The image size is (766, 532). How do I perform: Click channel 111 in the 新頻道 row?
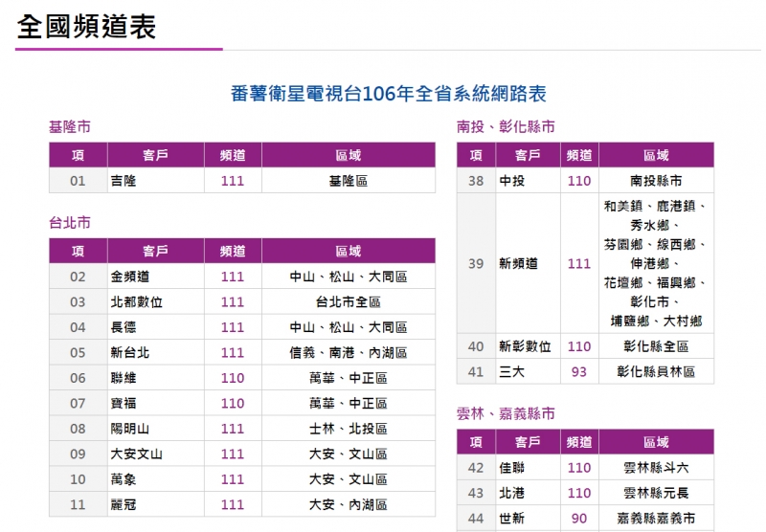click(x=579, y=263)
